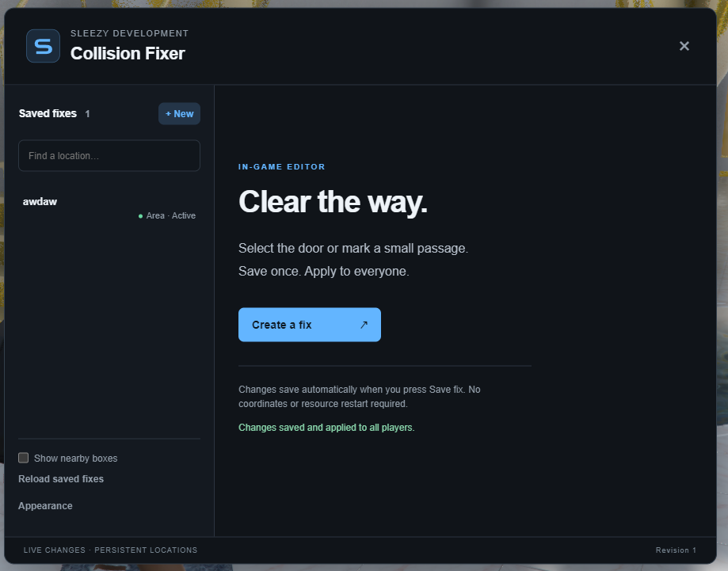The width and height of the screenshot is (728, 571).
Task: Click the Changes save automatically note
Action: pos(360,397)
